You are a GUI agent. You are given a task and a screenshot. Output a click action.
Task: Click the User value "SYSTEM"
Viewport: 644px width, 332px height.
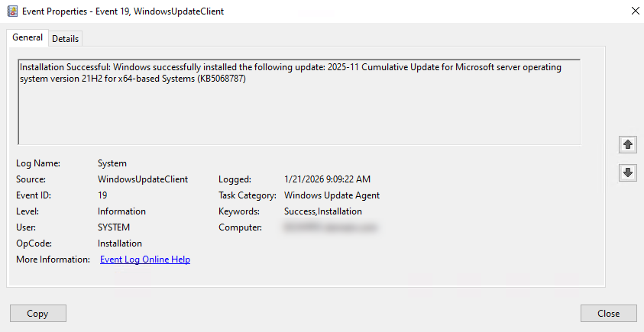click(x=114, y=227)
